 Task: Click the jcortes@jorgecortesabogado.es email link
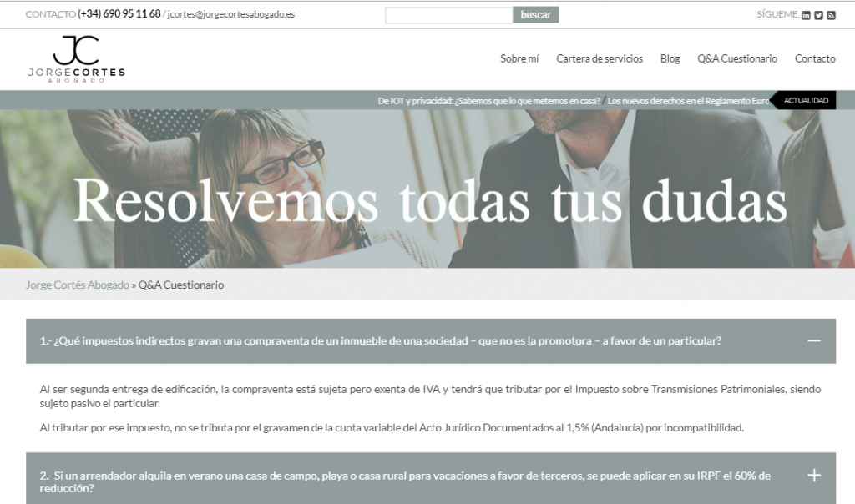click(x=231, y=14)
